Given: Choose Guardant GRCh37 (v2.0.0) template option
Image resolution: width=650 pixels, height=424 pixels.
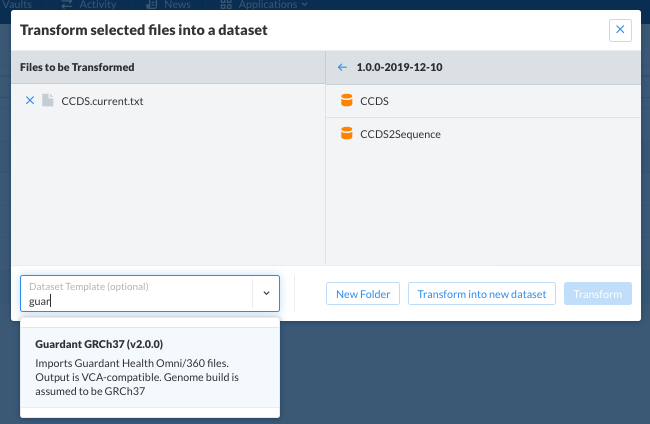Looking at the screenshot, I should pos(150,367).
